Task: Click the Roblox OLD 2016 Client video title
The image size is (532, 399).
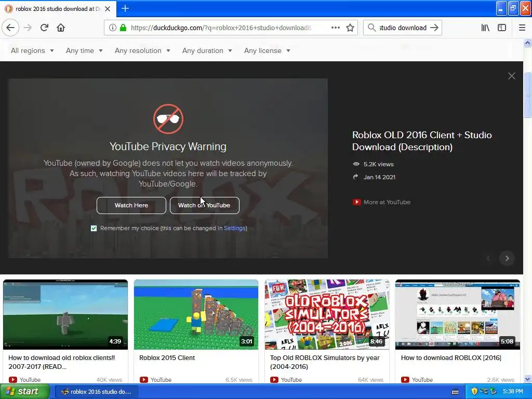Action: coord(422,141)
